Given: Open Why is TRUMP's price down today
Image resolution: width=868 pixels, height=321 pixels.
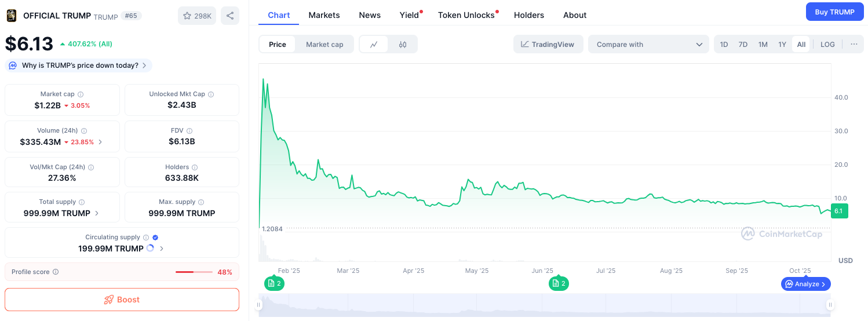Looking at the screenshot, I should pos(79,65).
